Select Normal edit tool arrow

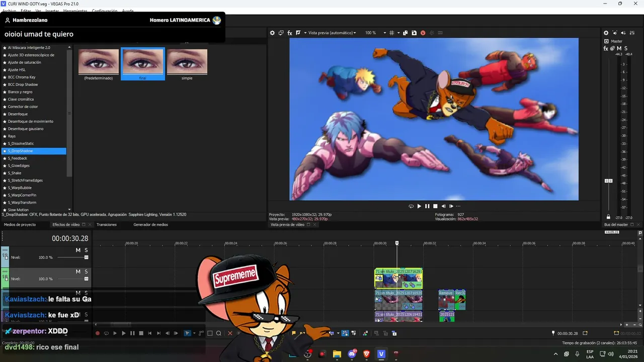click(x=188, y=333)
